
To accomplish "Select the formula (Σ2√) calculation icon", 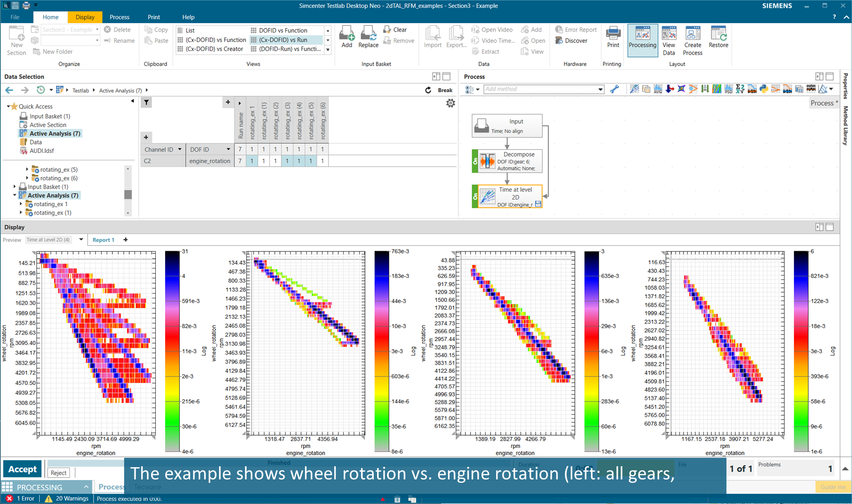I will point(740,89).
